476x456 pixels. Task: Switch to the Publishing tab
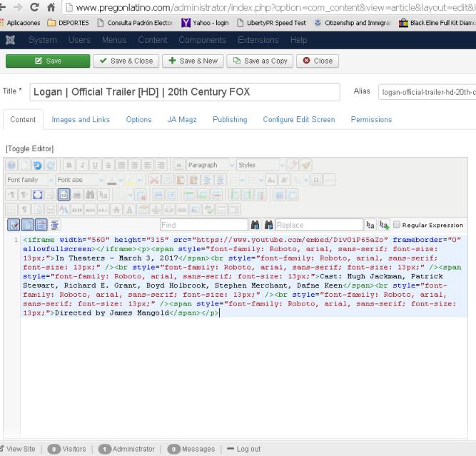point(230,119)
